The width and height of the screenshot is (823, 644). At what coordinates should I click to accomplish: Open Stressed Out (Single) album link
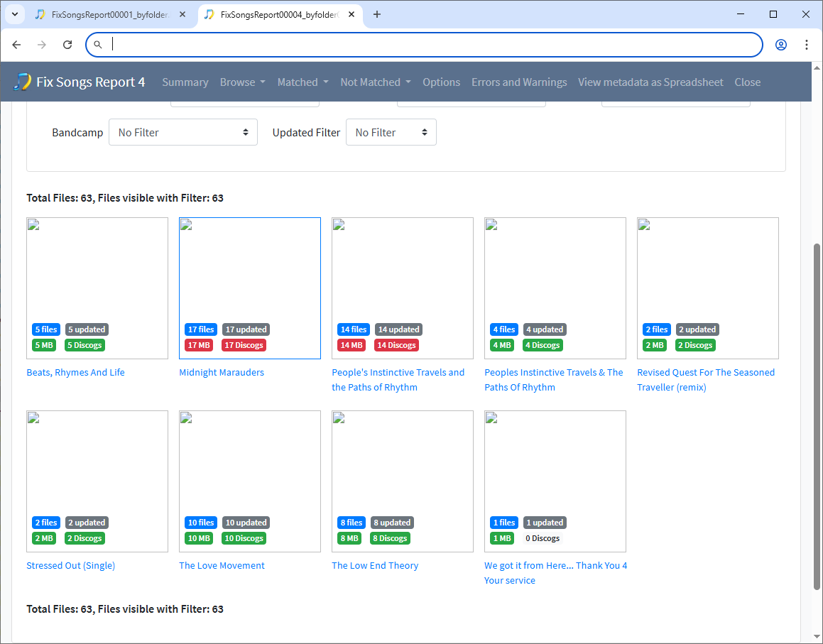[71, 565]
